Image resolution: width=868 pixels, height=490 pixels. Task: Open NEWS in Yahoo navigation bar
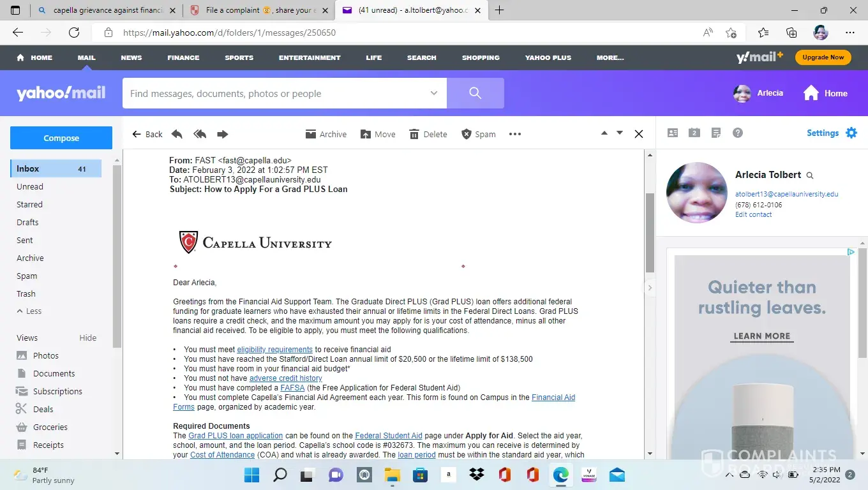(x=131, y=57)
